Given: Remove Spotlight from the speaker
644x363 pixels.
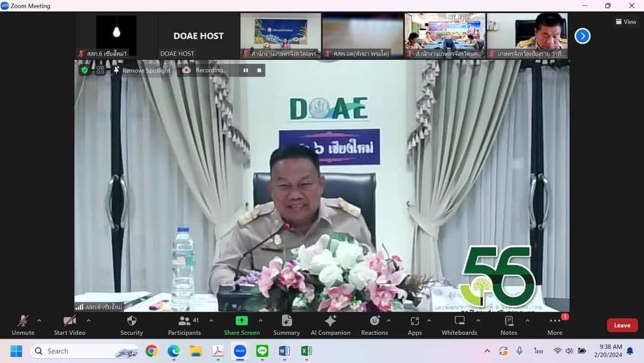Looking at the screenshot, I should tap(141, 70).
